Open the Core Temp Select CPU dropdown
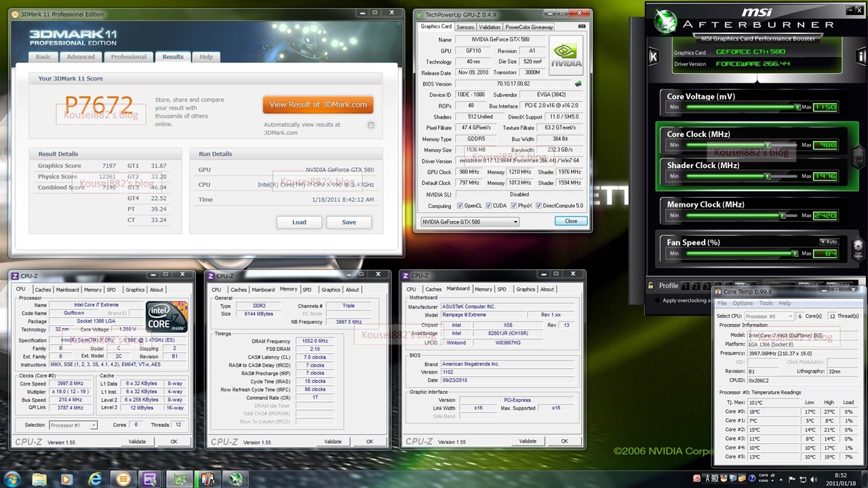This screenshot has height=488, width=868. tap(768, 316)
